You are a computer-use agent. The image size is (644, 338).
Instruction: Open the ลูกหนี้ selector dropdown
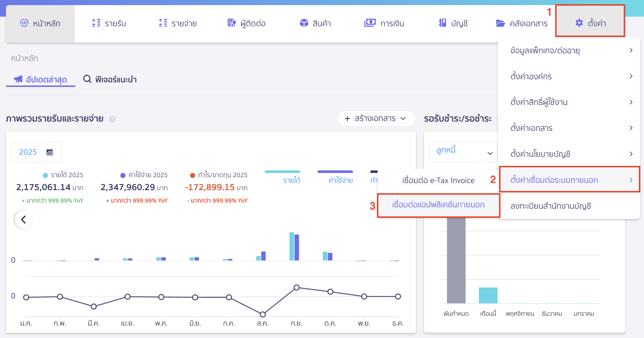point(463,151)
